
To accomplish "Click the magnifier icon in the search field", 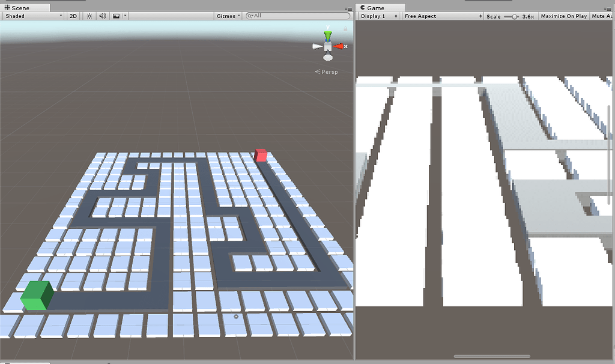I will coord(249,16).
